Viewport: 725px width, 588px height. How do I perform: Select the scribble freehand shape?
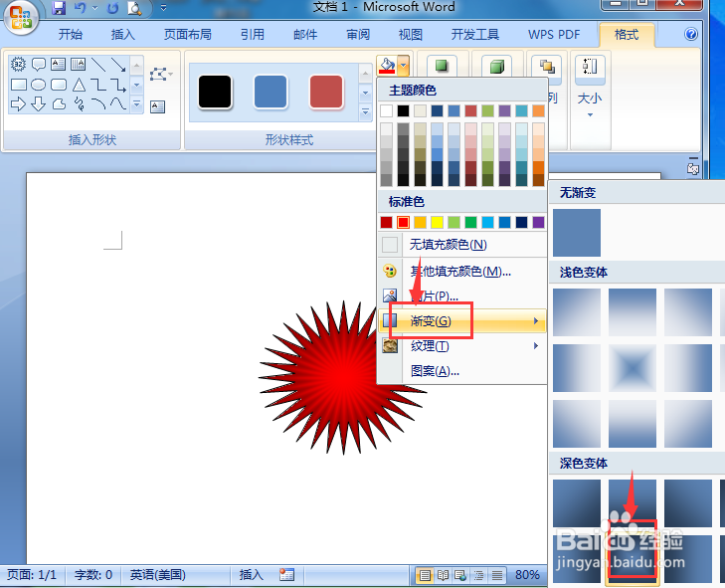(79, 104)
